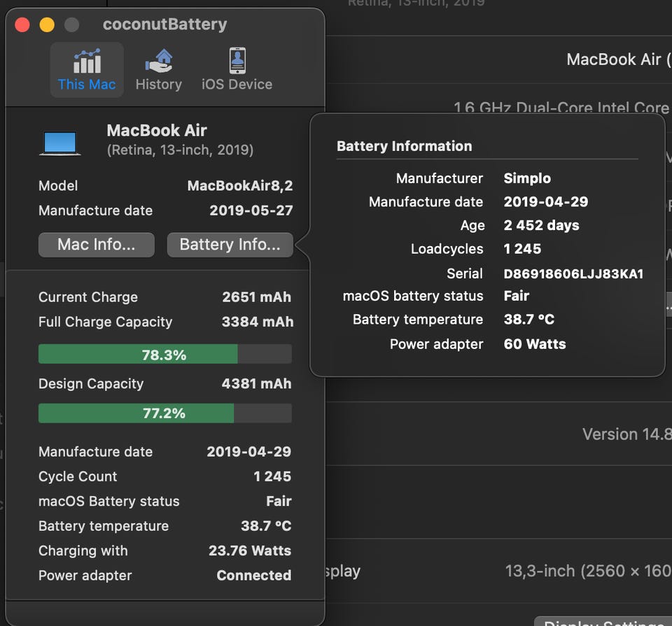Click the Power adapter Connected status
672x626 pixels.
click(253, 576)
